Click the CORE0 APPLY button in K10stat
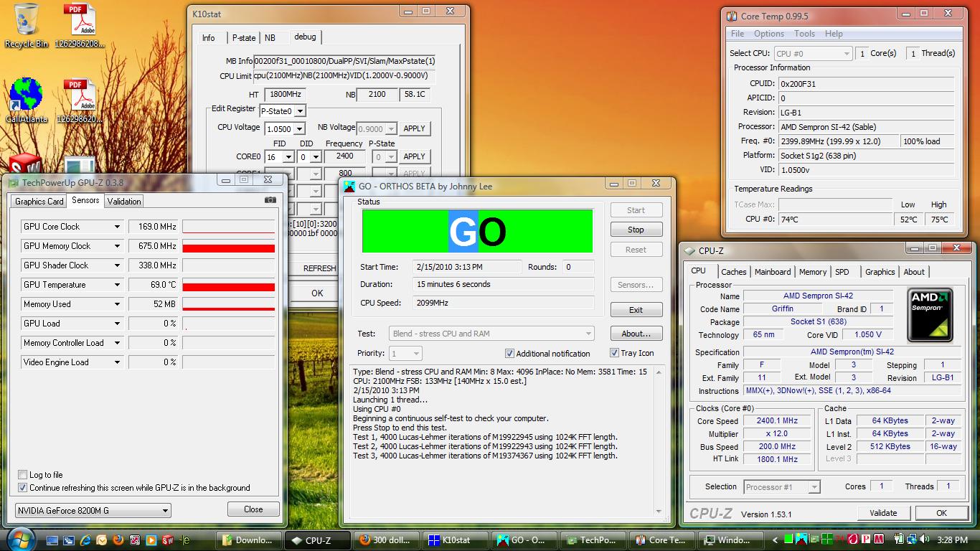Screen dimensions: 980x551 pyautogui.click(x=414, y=156)
